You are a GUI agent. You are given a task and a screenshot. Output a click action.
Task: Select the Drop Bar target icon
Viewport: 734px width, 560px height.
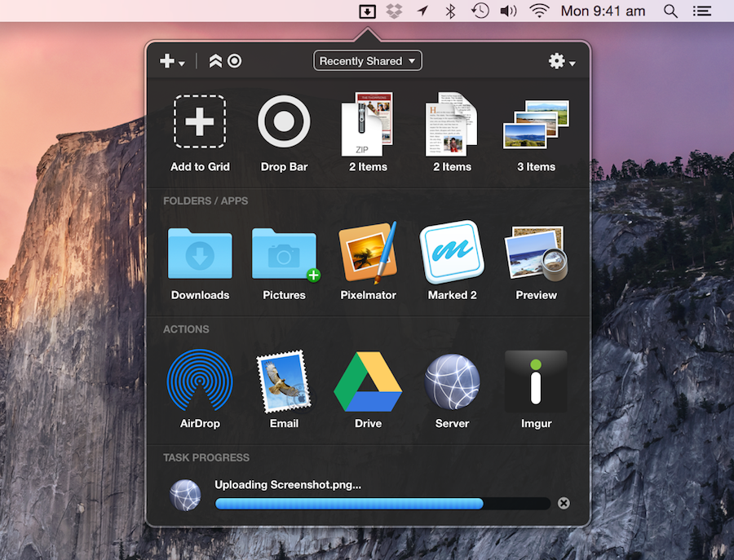[x=284, y=121]
